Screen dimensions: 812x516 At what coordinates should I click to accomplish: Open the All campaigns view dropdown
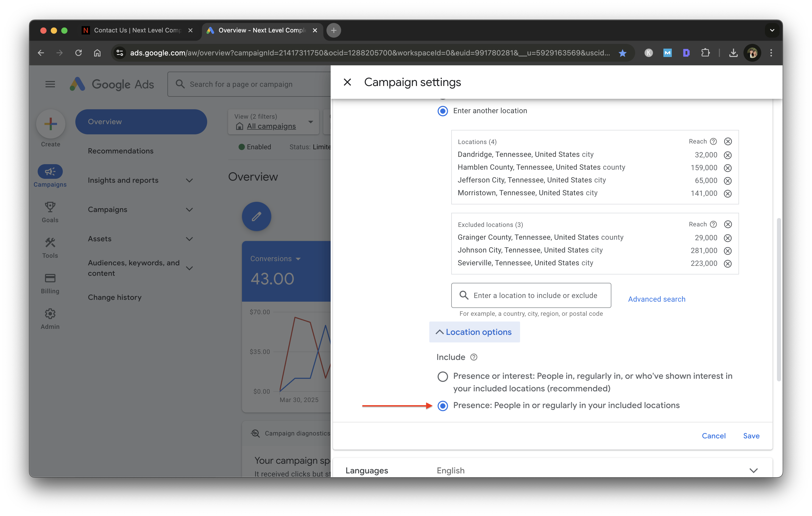273,122
